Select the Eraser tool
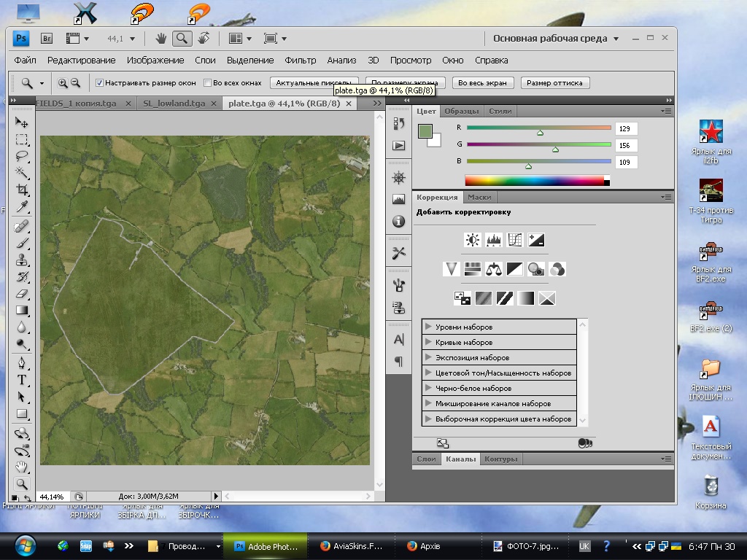This screenshot has height=560, width=747. point(22,294)
